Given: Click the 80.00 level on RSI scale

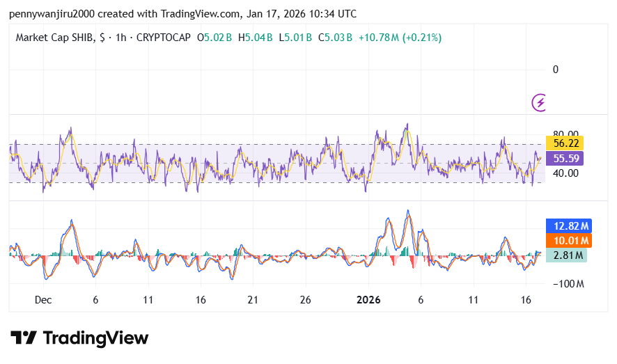Looking at the screenshot, I should pyautogui.click(x=565, y=134).
